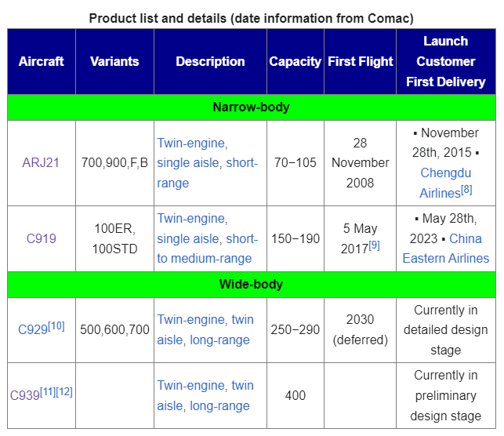504x436 pixels.
Task: Follow reference [12] next to C939
Action: 64,391
